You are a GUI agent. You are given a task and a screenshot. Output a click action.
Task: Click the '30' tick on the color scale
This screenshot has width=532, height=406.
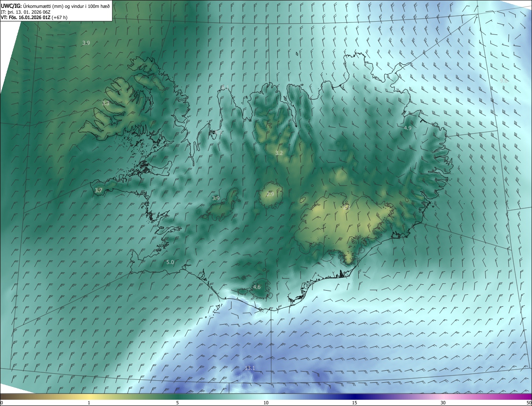(443, 403)
